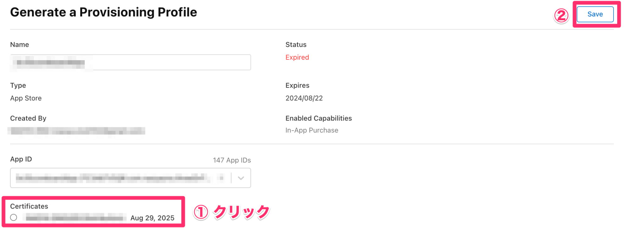This screenshot has width=644, height=228.
Task: Click the Status heading label
Action: coord(296,44)
